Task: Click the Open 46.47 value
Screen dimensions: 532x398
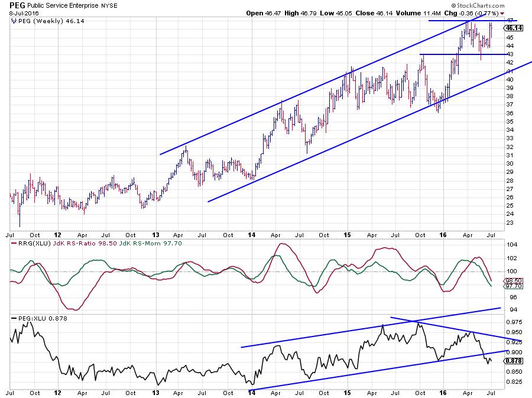Action: 264,13
